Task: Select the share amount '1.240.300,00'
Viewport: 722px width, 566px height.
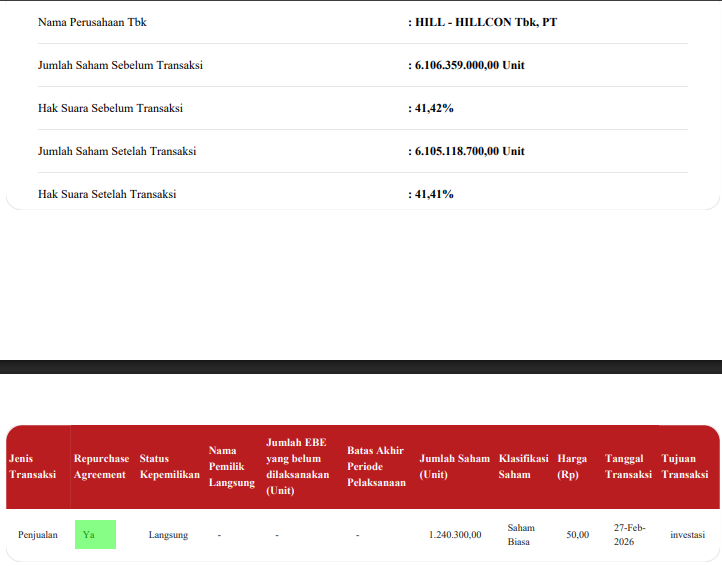Action: pyautogui.click(x=455, y=535)
